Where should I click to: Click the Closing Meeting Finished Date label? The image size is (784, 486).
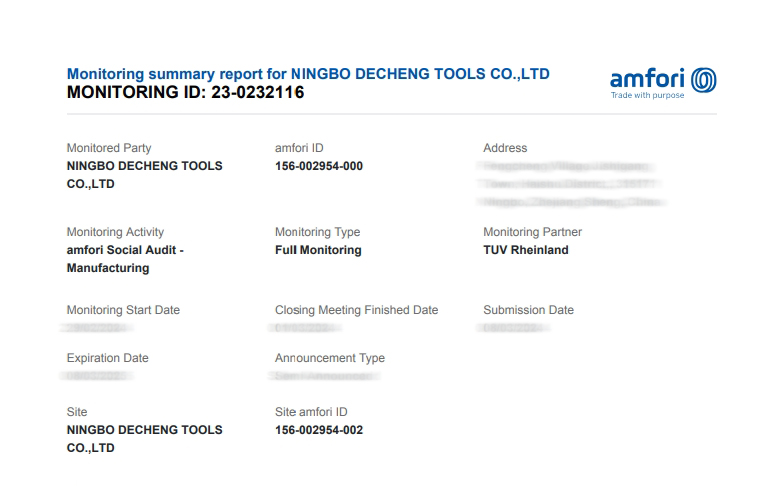356,310
